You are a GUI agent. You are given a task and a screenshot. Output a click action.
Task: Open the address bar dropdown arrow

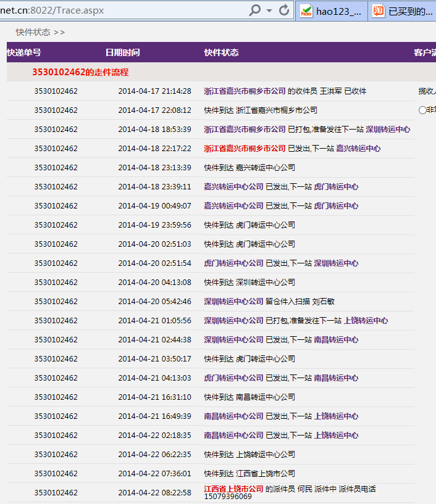pos(269,10)
